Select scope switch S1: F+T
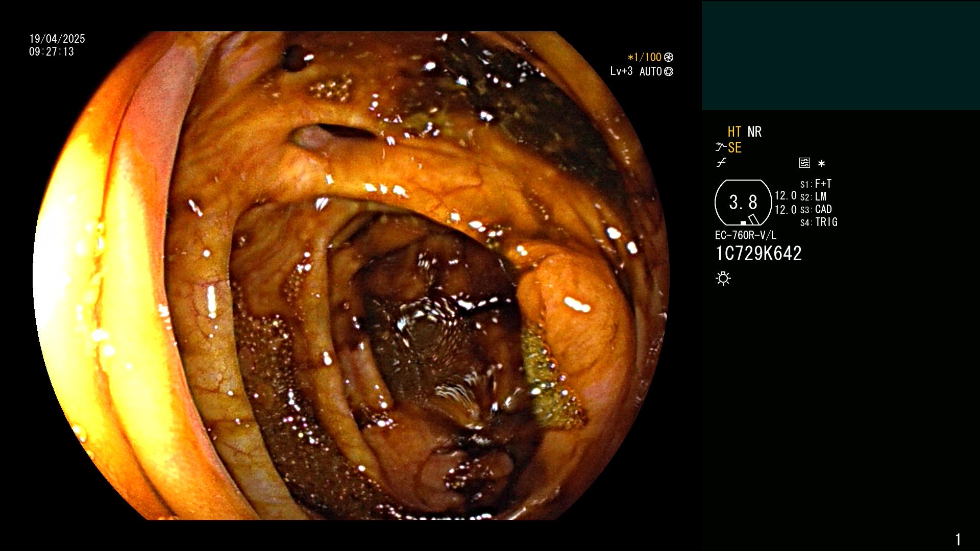980x551 pixels. pos(816,184)
